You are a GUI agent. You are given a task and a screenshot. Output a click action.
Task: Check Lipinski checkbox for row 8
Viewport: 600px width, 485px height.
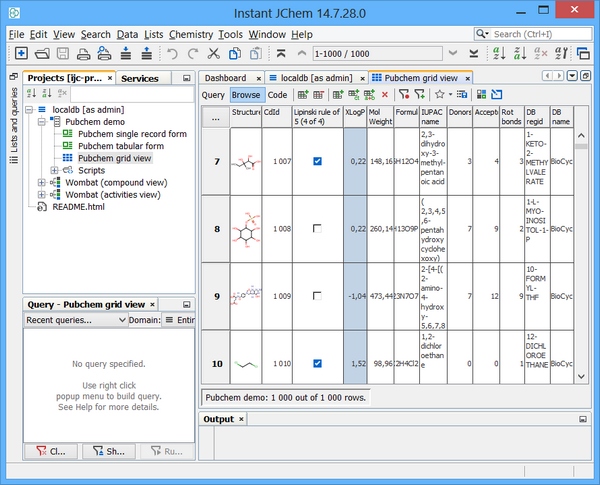click(x=317, y=228)
